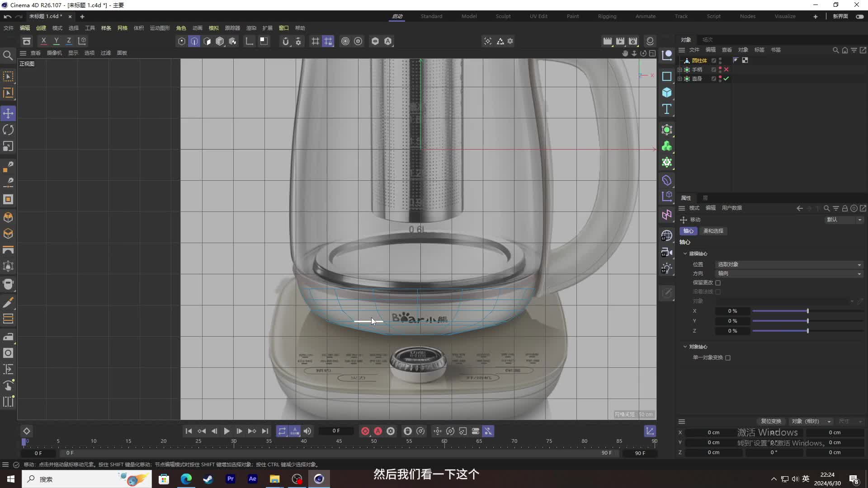Toggle the Z axis lock icon
The width and height of the screenshot is (868, 488).
pos(69,41)
